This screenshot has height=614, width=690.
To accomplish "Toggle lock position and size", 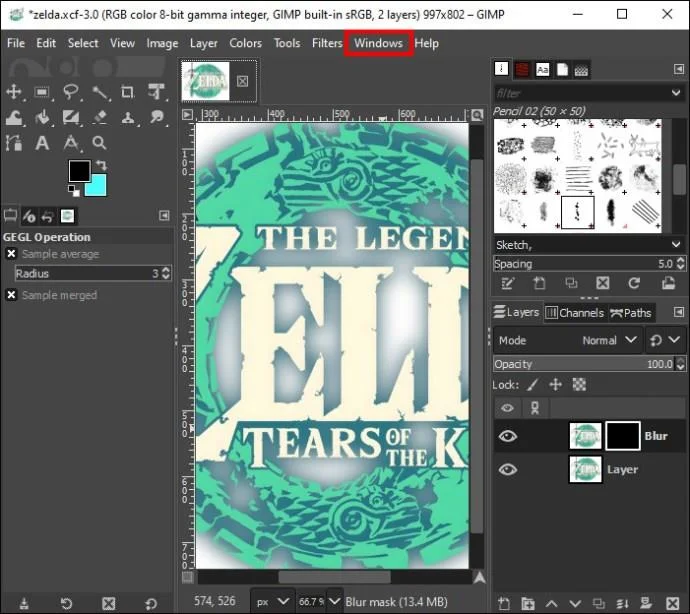I will tap(555, 385).
